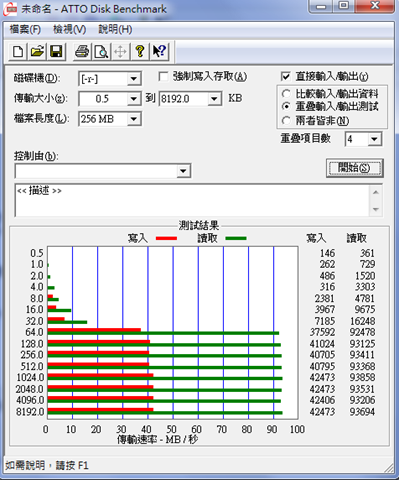Click the 1024.0 row label
This screenshot has height=480, width=399.
(31, 377)
